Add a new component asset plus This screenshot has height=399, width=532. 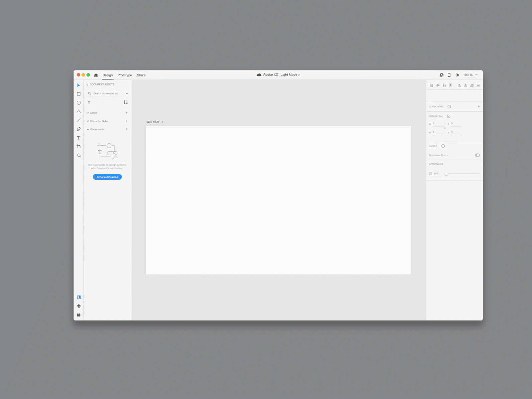[126, 129]
